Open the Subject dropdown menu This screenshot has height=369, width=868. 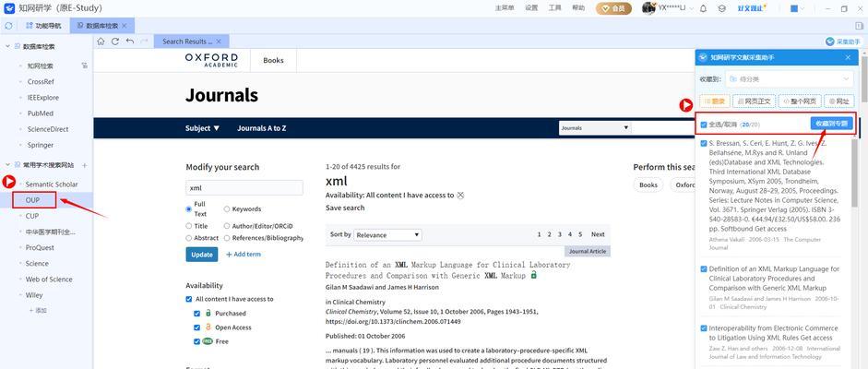202,128
